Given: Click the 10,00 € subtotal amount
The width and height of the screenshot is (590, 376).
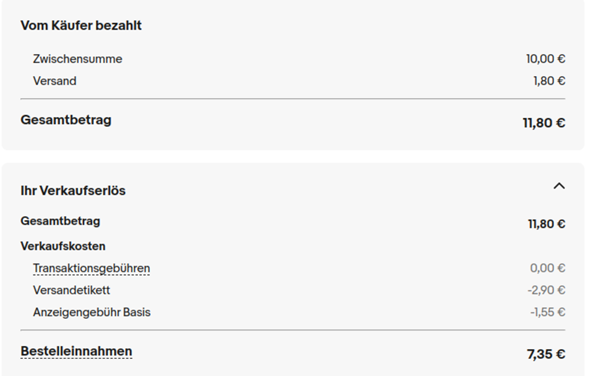Looking at the screenshot, I should pyautogui.click(x=546, y=59).
